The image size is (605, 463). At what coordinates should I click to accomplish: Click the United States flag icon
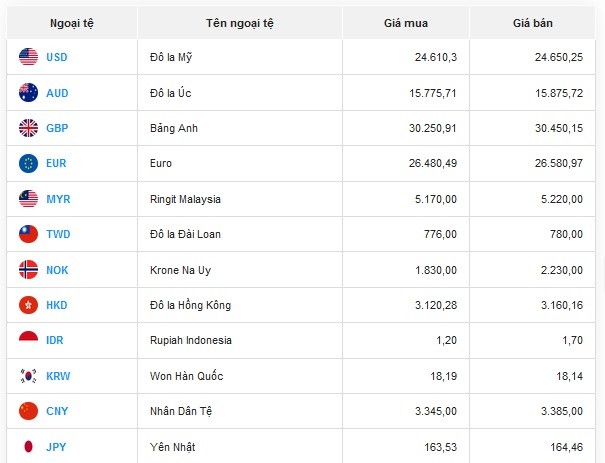tap(28, 57)
